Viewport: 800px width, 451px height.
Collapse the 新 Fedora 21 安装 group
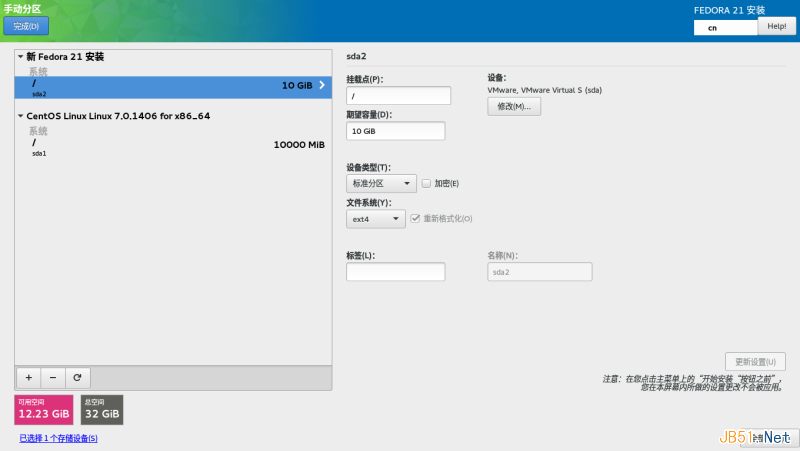click(x=20, y=57)
